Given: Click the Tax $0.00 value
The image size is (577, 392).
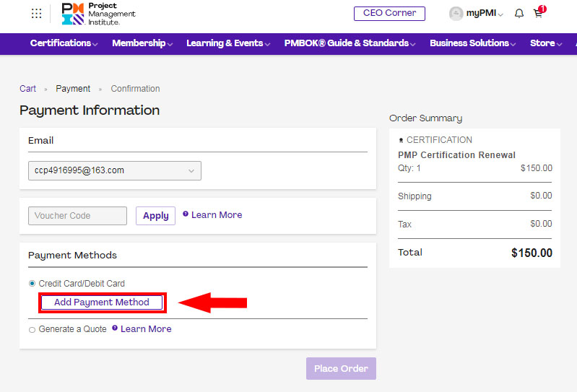Looking at the screenshot, I should point(541,224).
